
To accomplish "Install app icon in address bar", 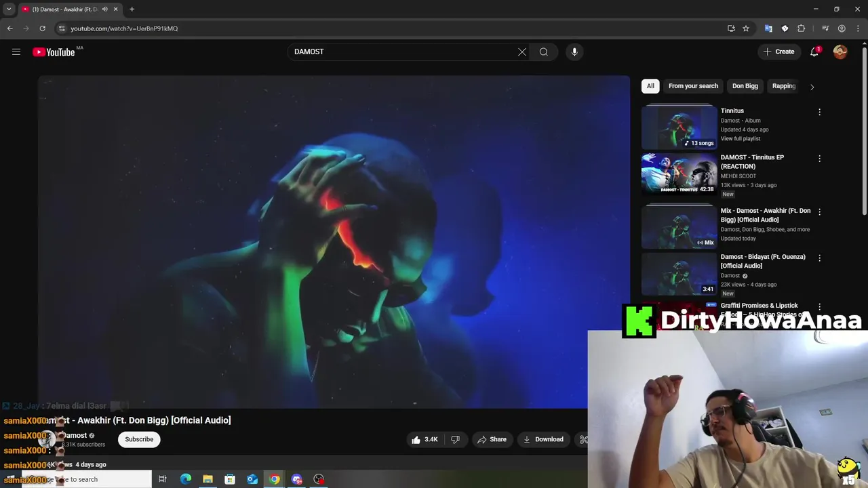I will click(x=731, y=28).
